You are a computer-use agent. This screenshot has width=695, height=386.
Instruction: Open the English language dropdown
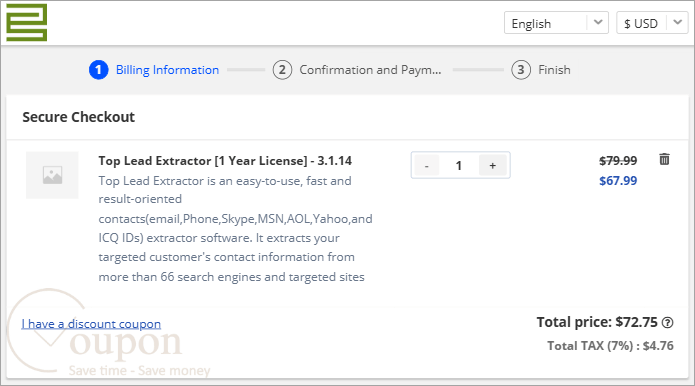(556, 23)
